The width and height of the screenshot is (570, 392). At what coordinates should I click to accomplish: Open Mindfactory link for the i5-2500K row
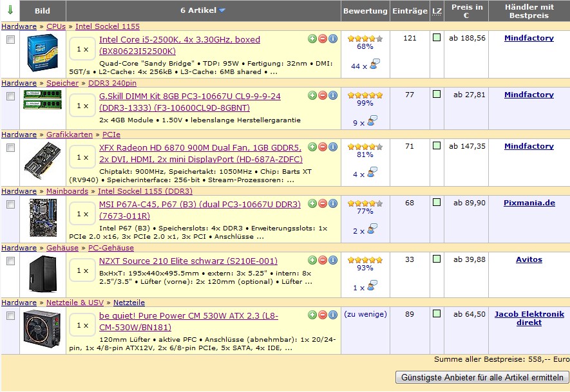[529, 38]
